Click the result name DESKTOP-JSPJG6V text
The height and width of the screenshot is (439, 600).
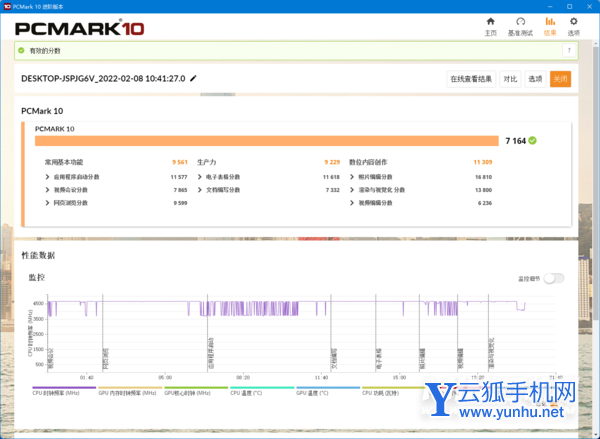(x=103, y=78)
